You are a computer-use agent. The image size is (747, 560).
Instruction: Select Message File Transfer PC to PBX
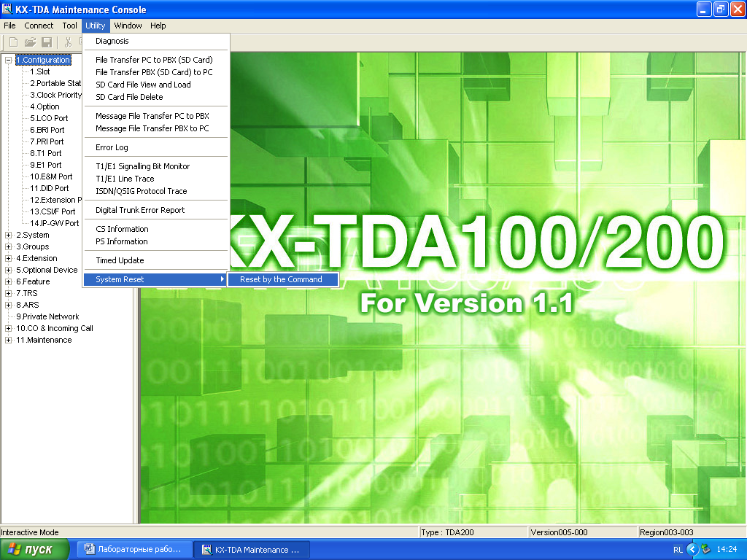156,116
